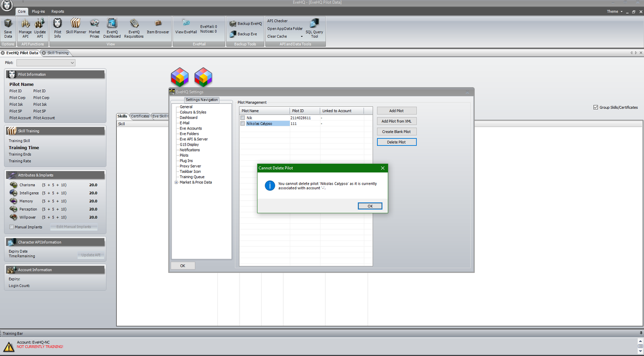Viewport: 644px width, 356px height.
Task: Select Training Queue settings node
Action: pyautogui.click(x=192, y=177)
